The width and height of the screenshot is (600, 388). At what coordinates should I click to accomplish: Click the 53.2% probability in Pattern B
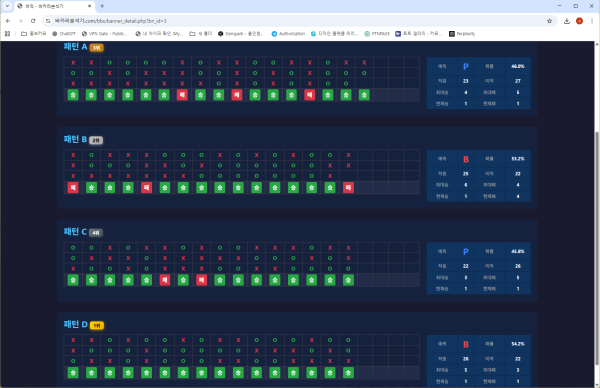click(x=518, y=159)
